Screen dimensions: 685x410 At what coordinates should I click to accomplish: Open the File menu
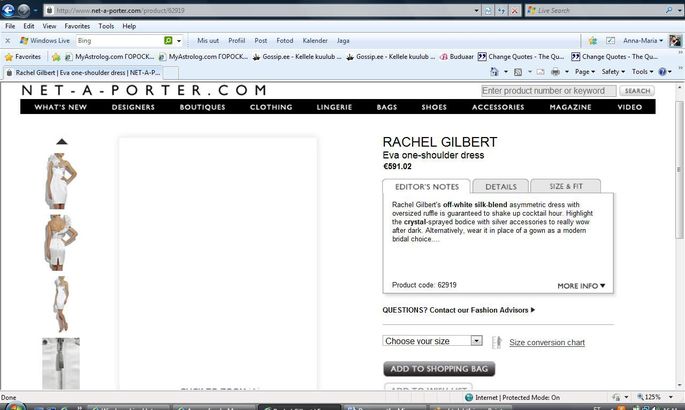click(10, 26)
